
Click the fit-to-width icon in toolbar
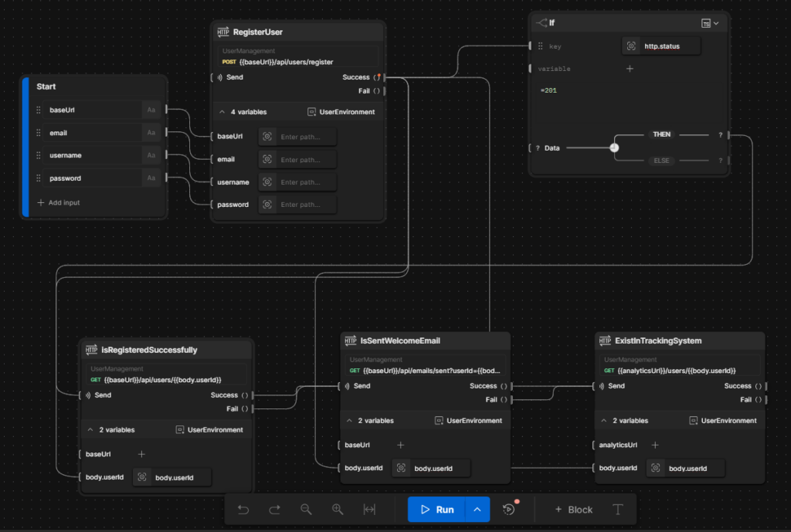click(x=369, y=510)
